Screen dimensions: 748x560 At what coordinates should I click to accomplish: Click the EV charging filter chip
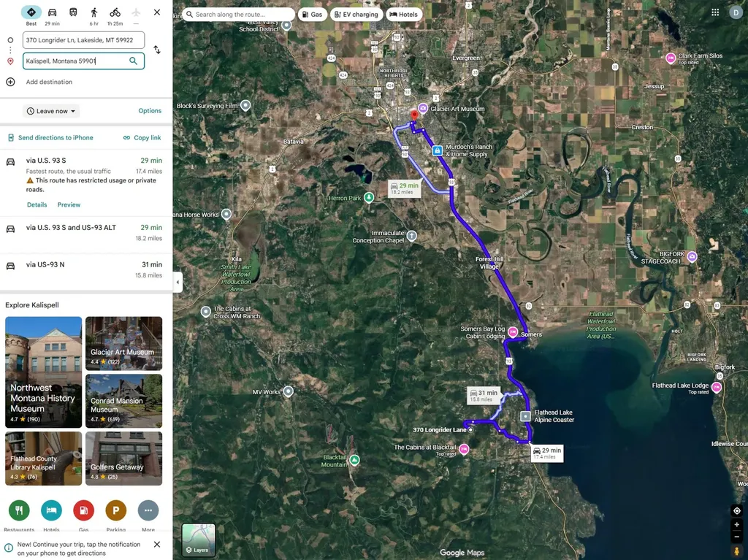[x=356, y=15]
